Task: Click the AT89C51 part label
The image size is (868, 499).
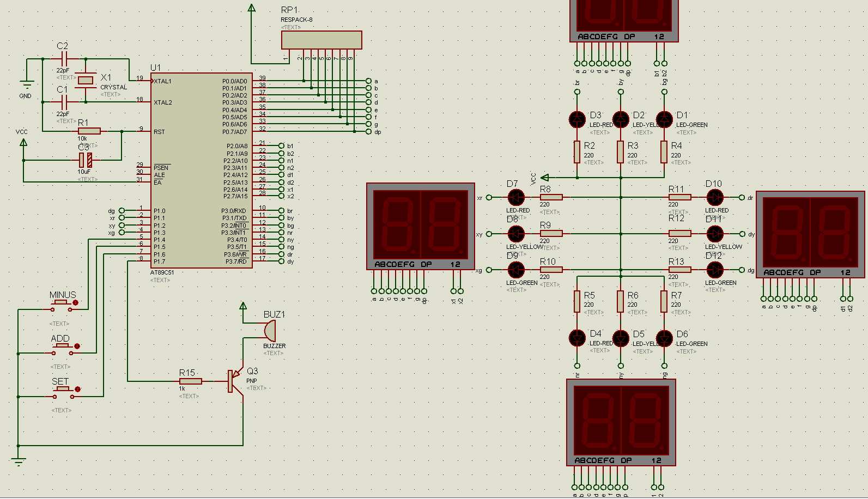Action: [162, 272]
